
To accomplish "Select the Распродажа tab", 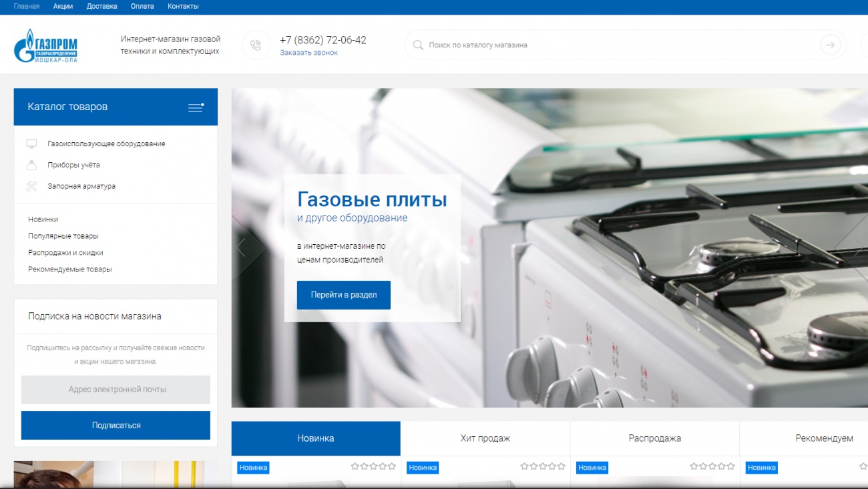I will tap(654, 438).
